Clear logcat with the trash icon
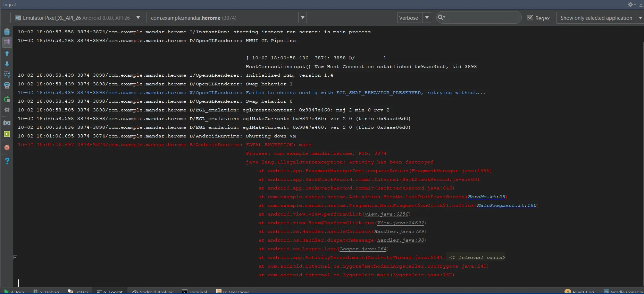This screenshot has width=644, height=294. click(x=7, y=32)
